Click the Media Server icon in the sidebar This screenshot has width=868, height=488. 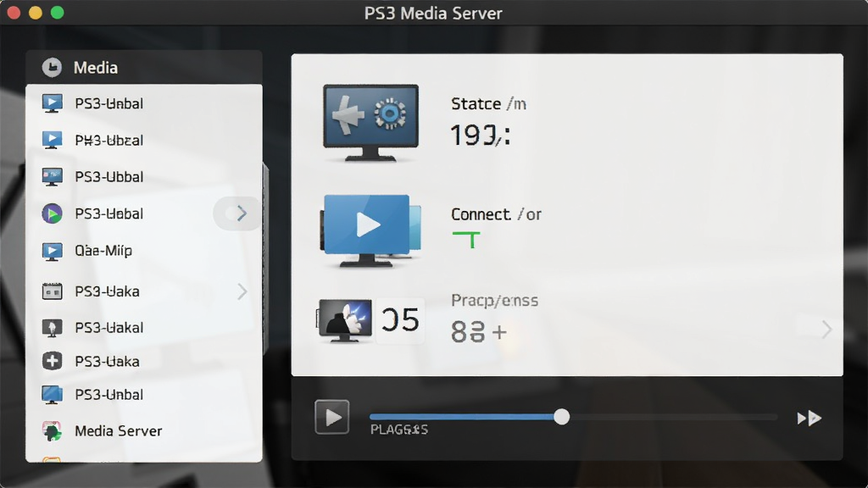click(x=52, y=431)
